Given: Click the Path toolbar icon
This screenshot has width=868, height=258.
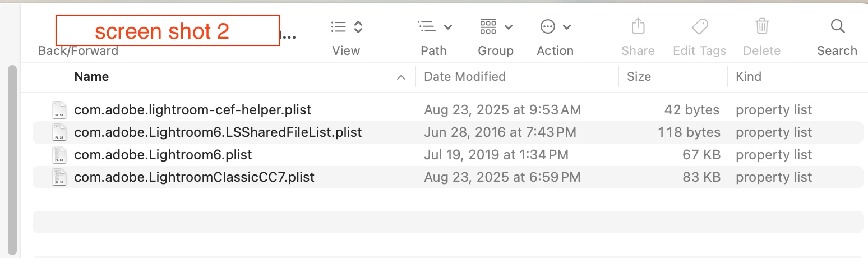Looking at the screenshot, I should [x=427, y=26].
